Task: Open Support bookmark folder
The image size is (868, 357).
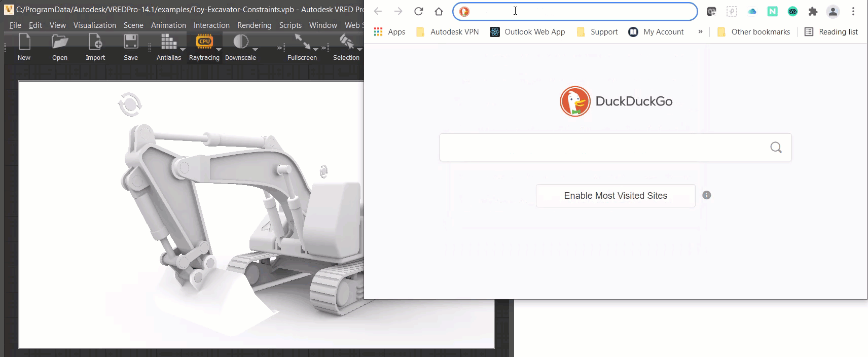Action: point(597,31)
